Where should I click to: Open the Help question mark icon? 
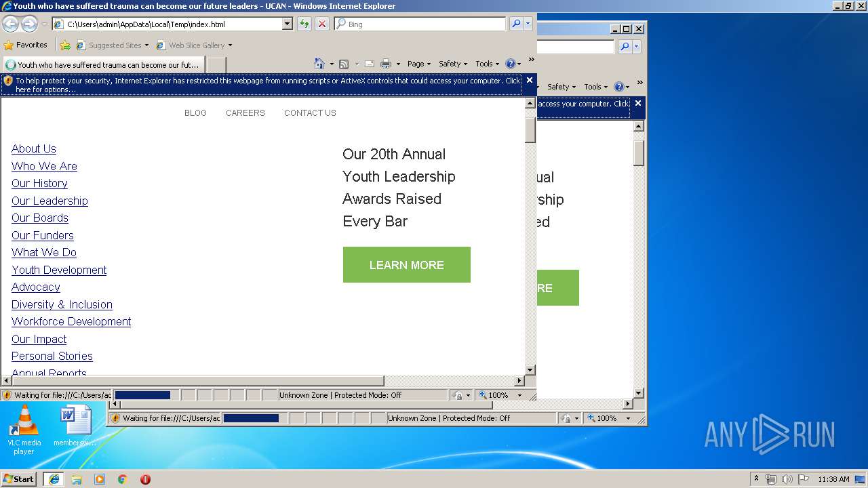[511, 64]
